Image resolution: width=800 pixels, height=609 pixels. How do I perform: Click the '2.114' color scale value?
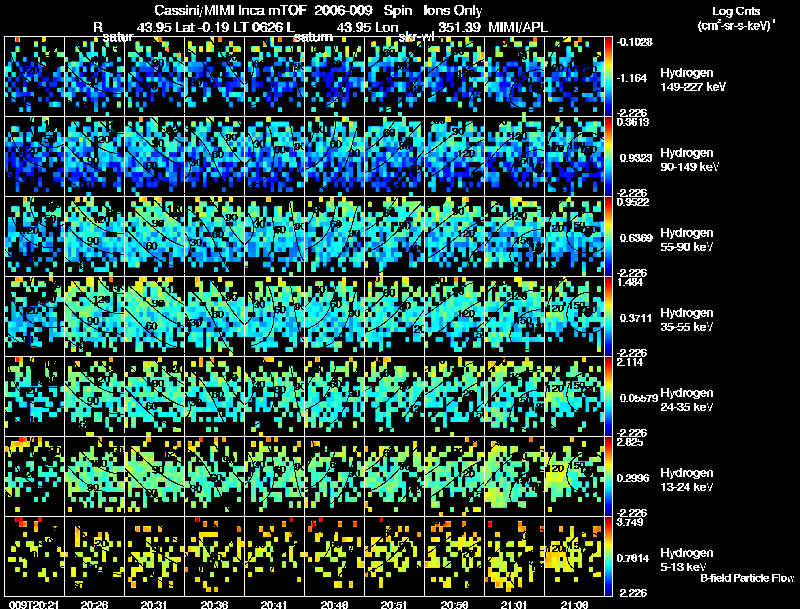[x=630, y=362]
